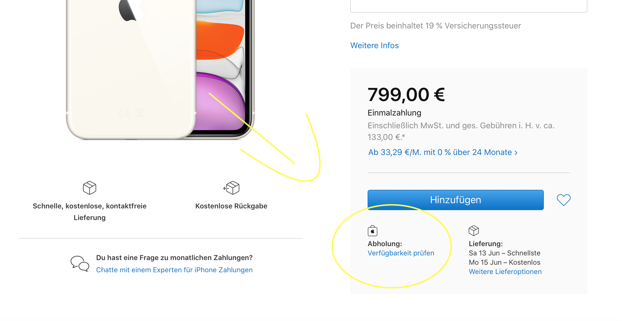The height and width of the screenshot is (321, 644).
Task: Check pickup via Verfügbarkeit prüfen
Action: (x=401, y=253)
